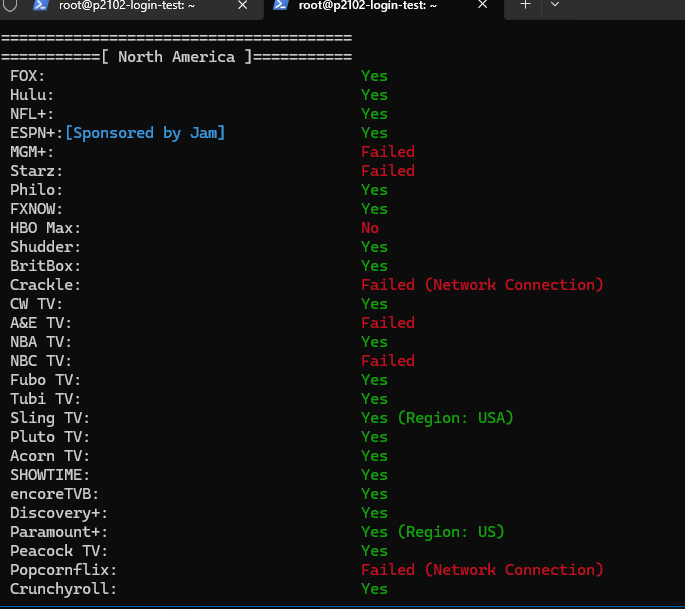Close the active second terminal tab
The image size is (685, 609).
(482, 5)
